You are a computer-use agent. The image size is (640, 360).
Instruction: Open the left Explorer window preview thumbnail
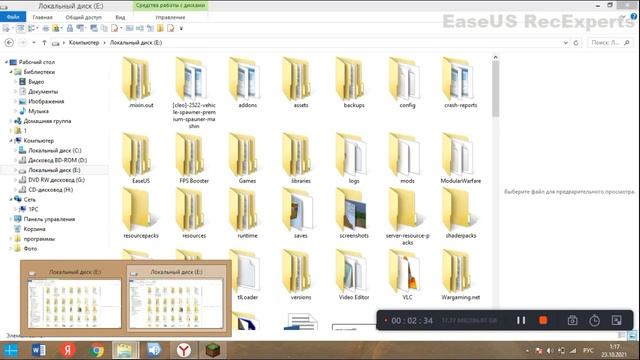coord(75,298)
